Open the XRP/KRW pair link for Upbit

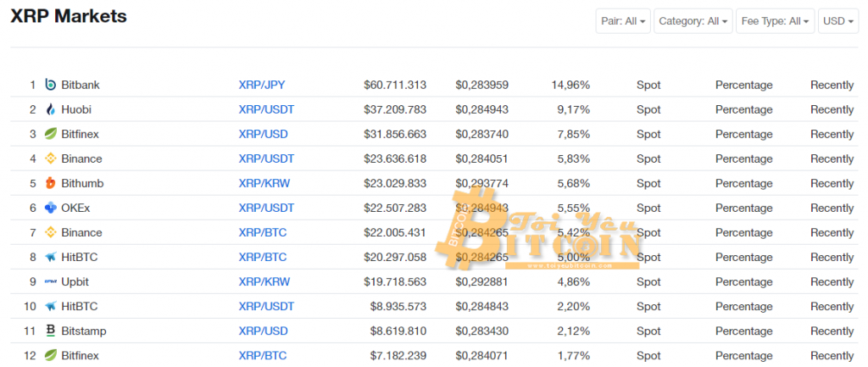pos(264,281)
